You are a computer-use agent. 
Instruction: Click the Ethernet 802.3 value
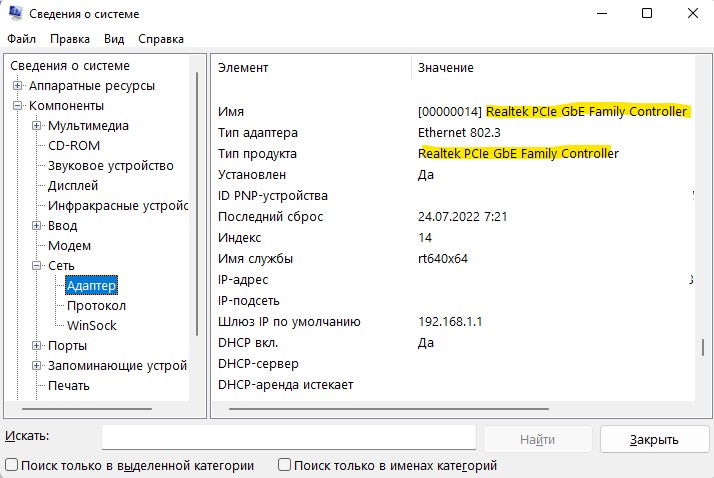click(459, 132)
